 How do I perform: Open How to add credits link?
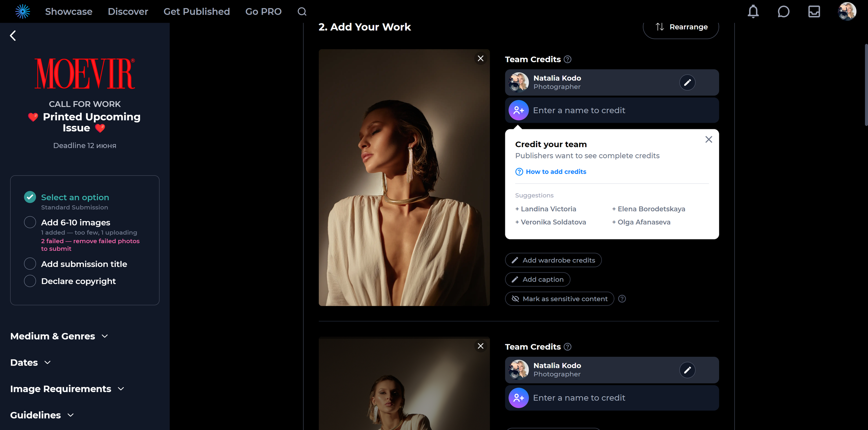556,172
